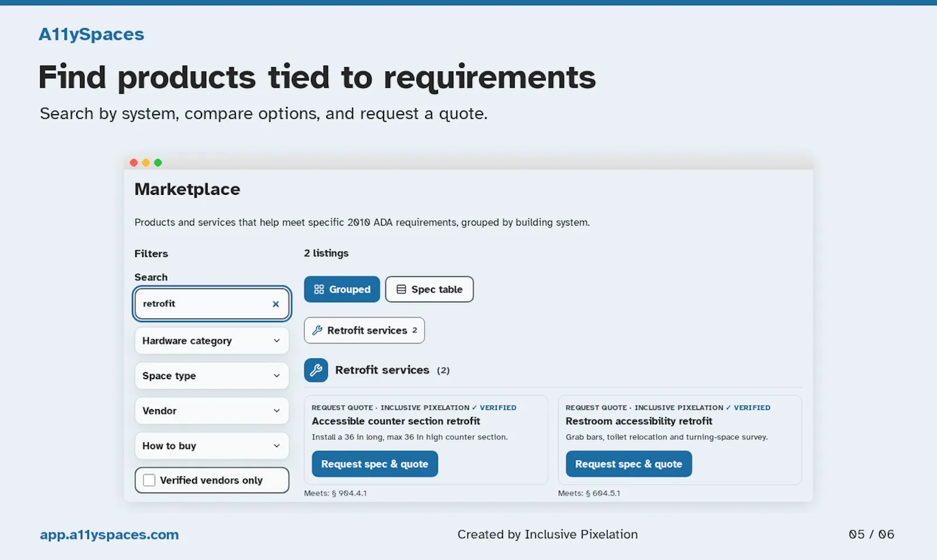This screenshot has width=937, height=560.
Task: Request spec & quote for Restroom accessibility retrofit
Action: pos(628,464)
